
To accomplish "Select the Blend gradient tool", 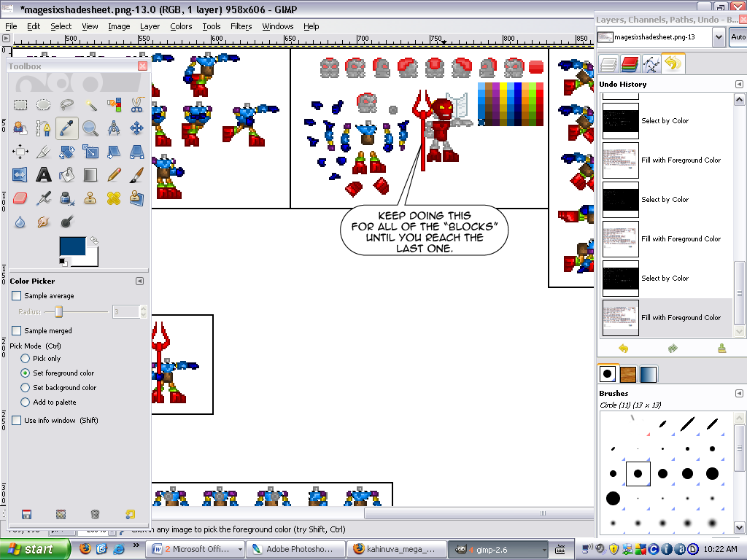I will [90, 175].
